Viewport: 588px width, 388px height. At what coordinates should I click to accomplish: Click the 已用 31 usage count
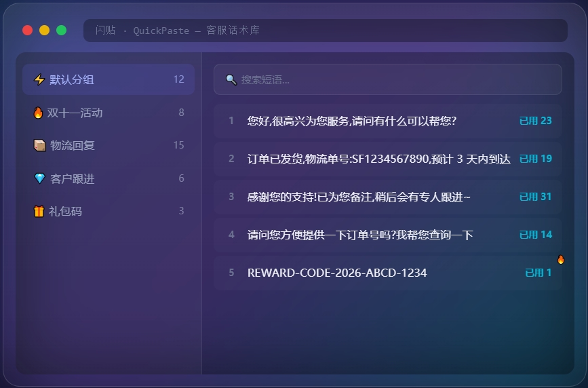pyautogui.click(x=536, y=197)
